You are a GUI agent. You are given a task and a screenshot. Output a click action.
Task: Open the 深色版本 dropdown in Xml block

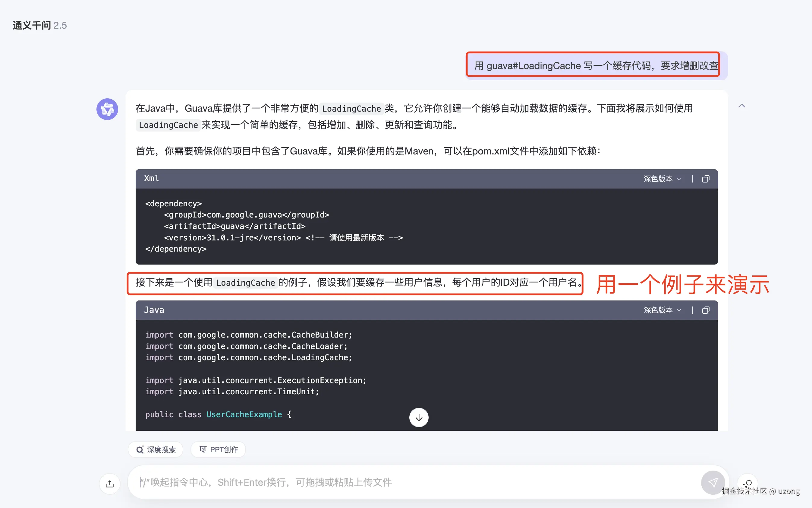pos(662,179)
